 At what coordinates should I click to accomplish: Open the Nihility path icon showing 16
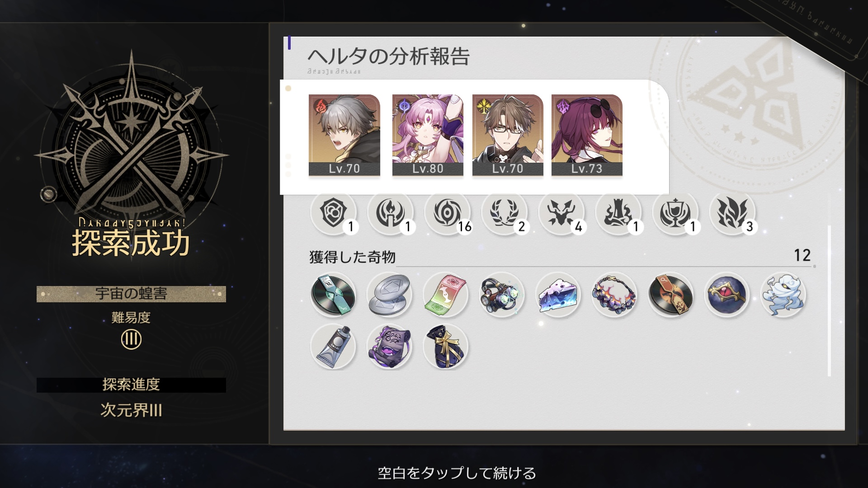448,212
